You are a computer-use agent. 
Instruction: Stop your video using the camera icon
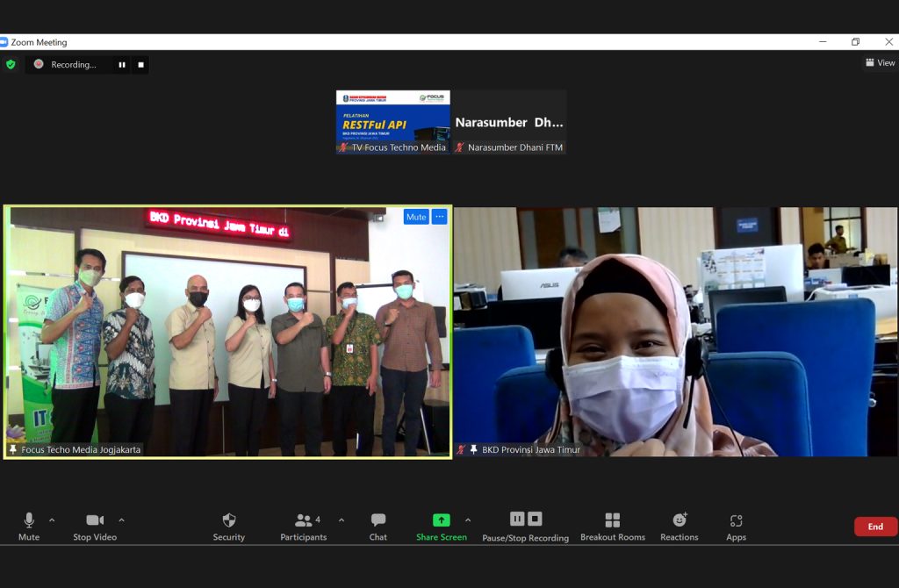(95, 520)
